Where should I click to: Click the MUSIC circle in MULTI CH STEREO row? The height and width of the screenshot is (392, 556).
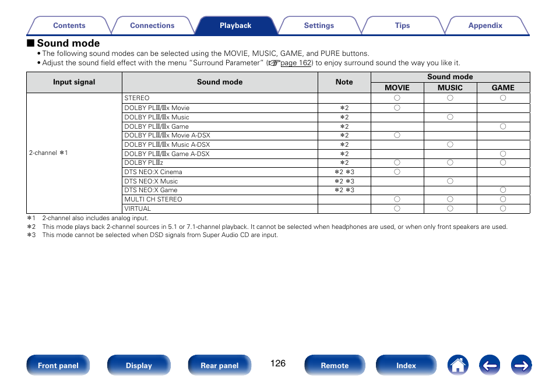click(x=450, y=199)
